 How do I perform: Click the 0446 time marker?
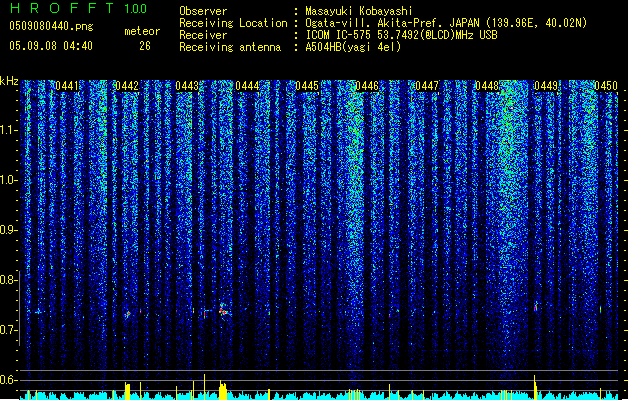pos(367,86)
